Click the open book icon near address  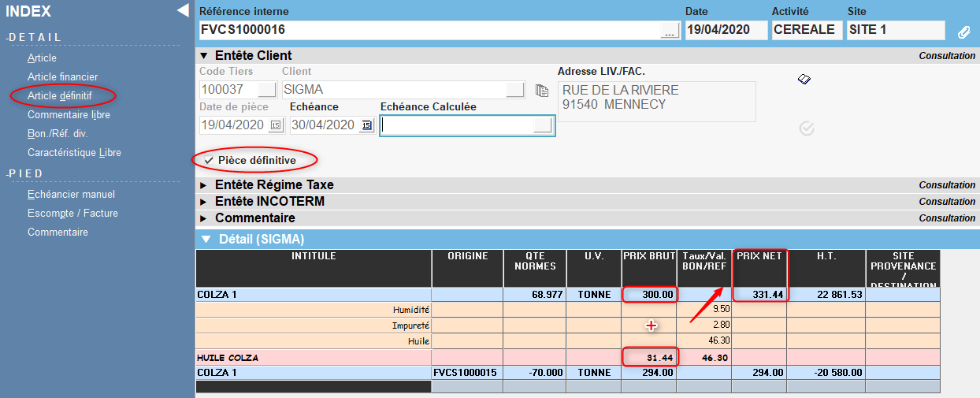coord(804,80)
